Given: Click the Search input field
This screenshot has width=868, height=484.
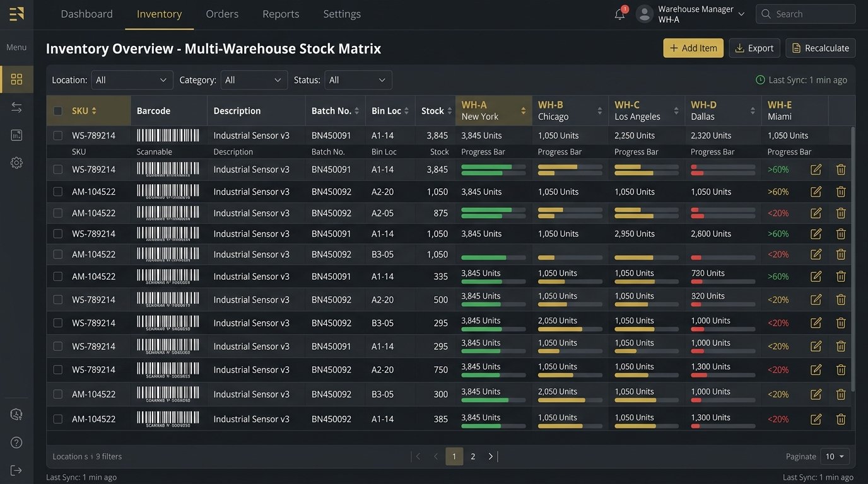Looking at the screenshot, I should 806,14.
